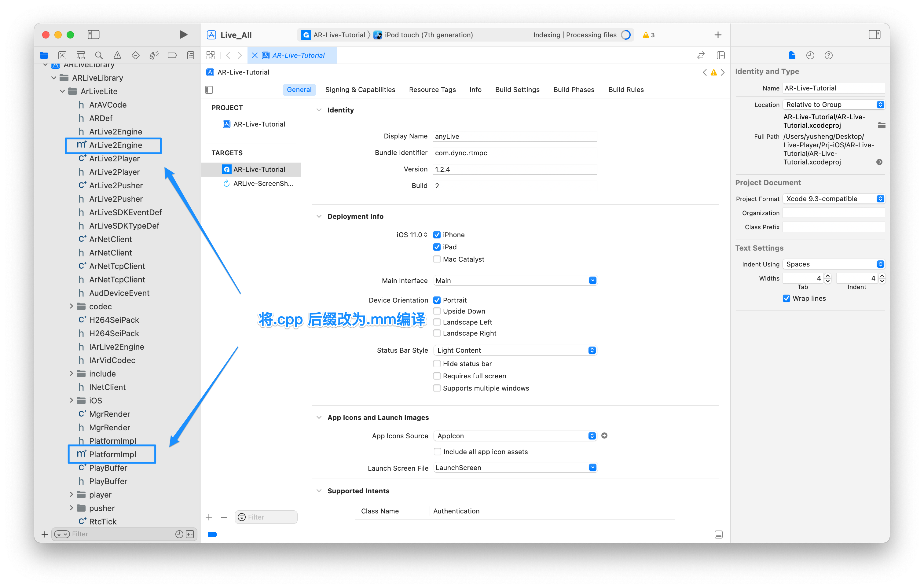Check Requires full screen
924x588 pixels.
[437, 376]
